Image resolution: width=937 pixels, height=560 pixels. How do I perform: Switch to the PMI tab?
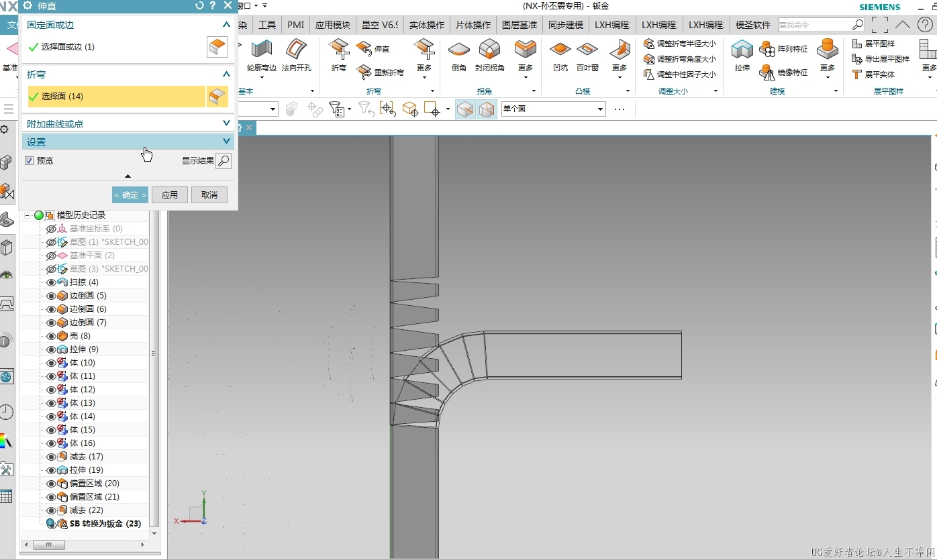click(x=295, y=25)
